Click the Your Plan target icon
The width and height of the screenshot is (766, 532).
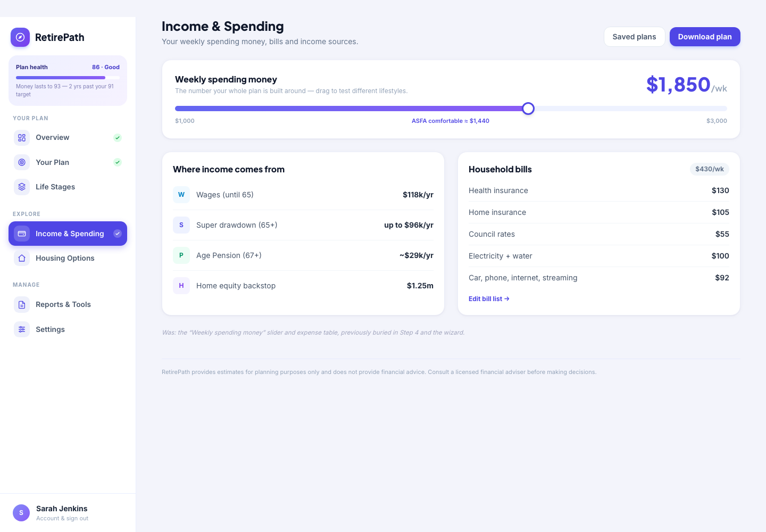click(x=22, y=162)
